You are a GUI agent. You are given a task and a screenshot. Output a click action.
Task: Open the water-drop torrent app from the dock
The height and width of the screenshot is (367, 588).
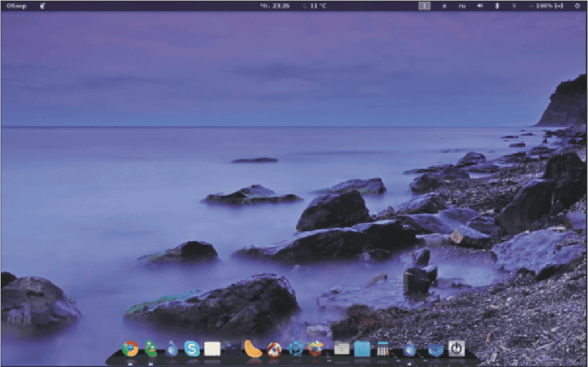pyautogui.click(x=409, y=349)
